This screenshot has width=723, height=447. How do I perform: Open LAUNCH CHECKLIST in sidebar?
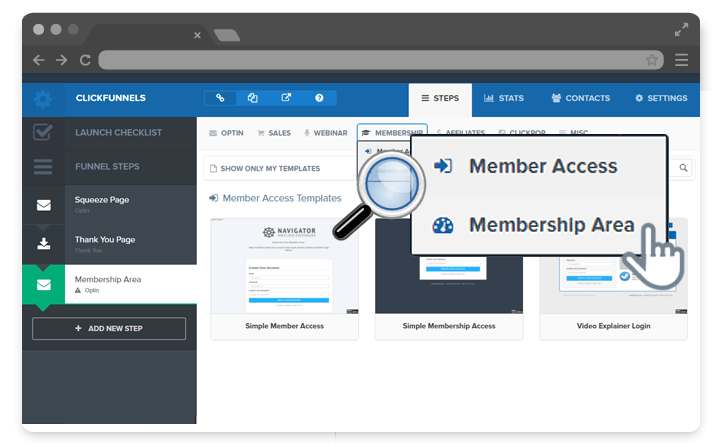point(119,132)
